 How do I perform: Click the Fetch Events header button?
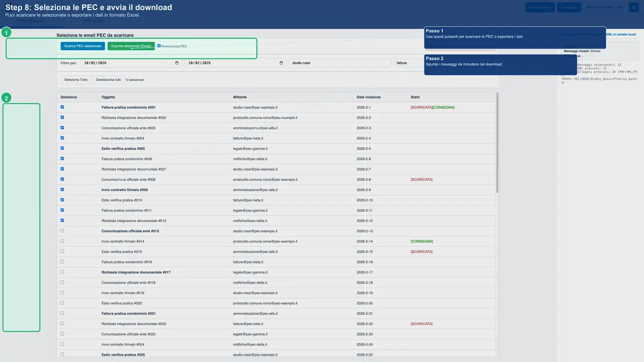tap(540, 8)
